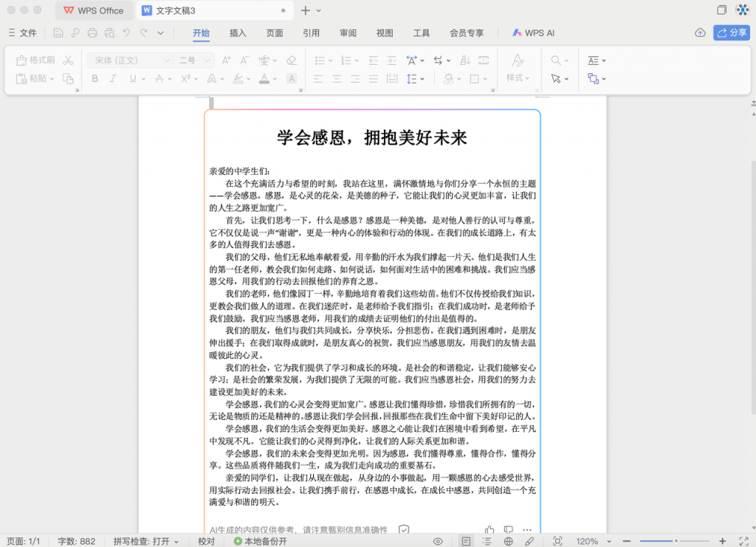The image size is (756, 547).
Task: Switch to the 审阅 tab
Action: 348,32
